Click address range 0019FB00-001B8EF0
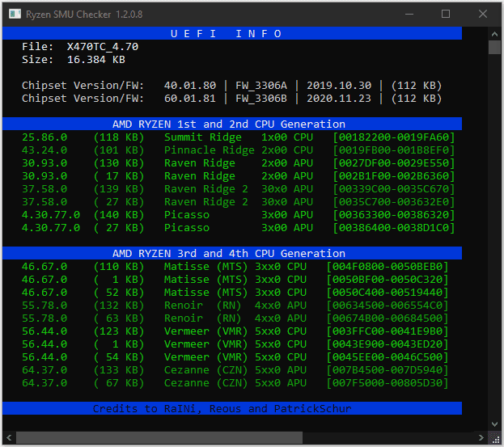The width and height of the screenshot is (504, 447). (394, 150)
